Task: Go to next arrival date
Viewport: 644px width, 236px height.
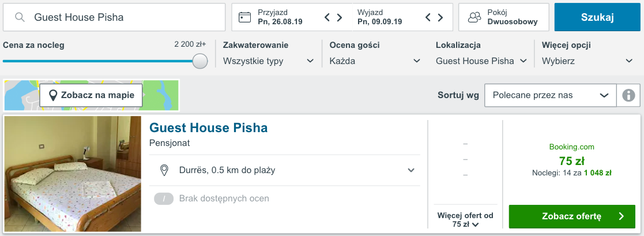Action: pyautogui.click(x=340, y=17)
